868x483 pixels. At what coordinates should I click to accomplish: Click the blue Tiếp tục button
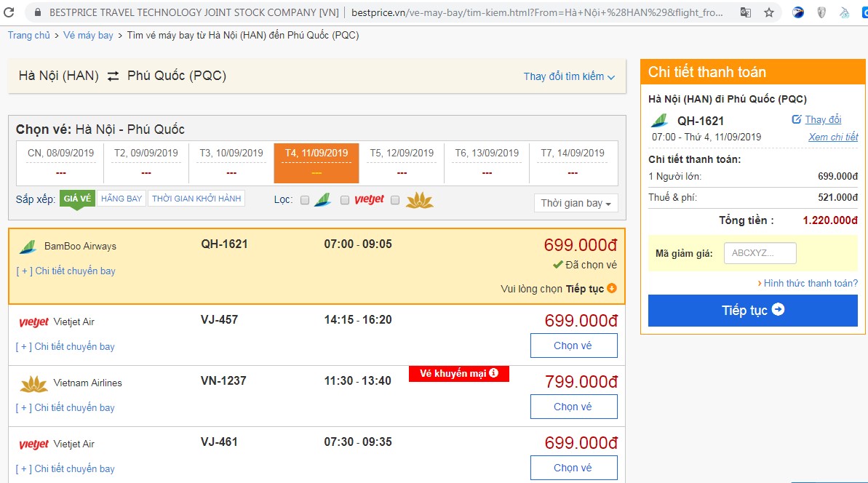[x=753, y=311]
